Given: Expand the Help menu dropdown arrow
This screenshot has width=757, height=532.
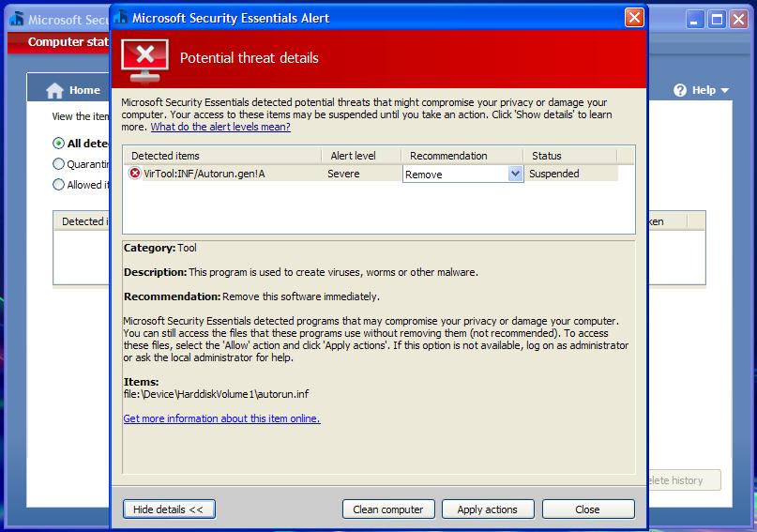Looking at the screenshot, I should coord(725,91).
